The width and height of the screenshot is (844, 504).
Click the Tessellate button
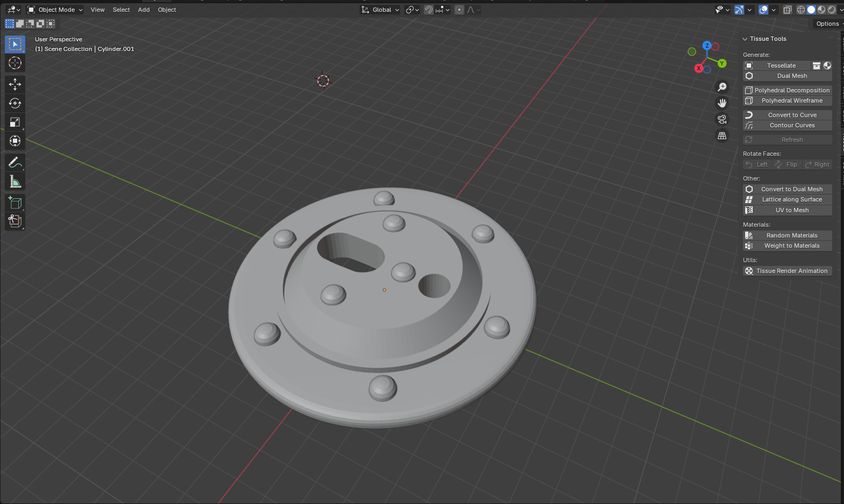[781, 66]
